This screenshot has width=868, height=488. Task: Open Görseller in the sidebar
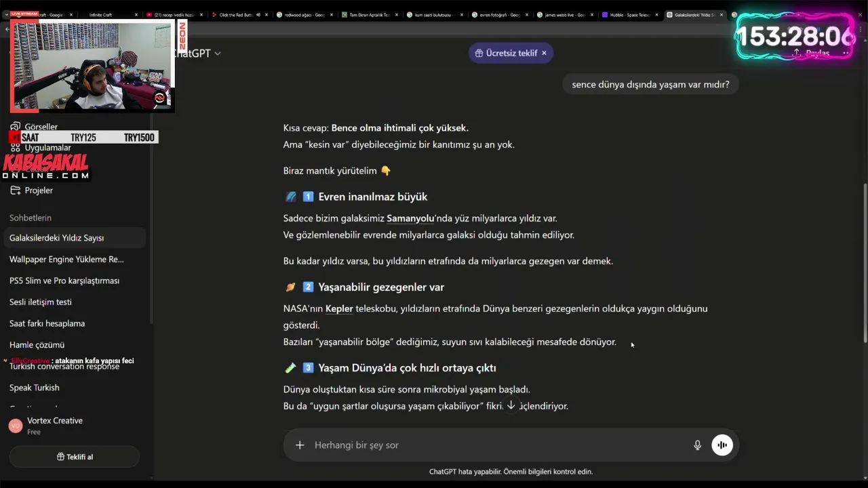[41, 127]
